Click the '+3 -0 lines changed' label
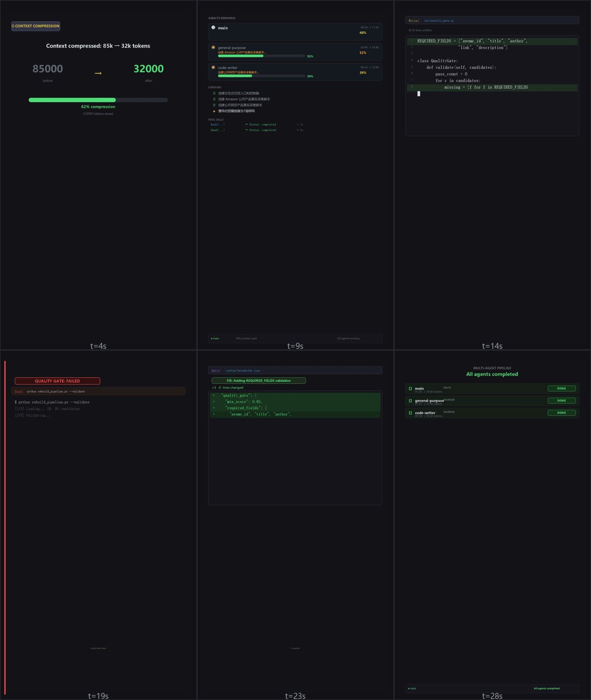The height and width of the screenshot is (700, 591). point(228,388)
